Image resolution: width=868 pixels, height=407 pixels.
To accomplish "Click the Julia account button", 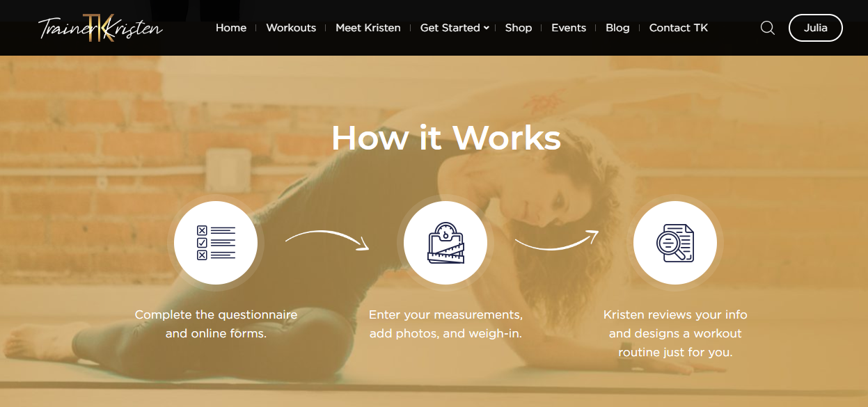I will [x=816, y=28].
